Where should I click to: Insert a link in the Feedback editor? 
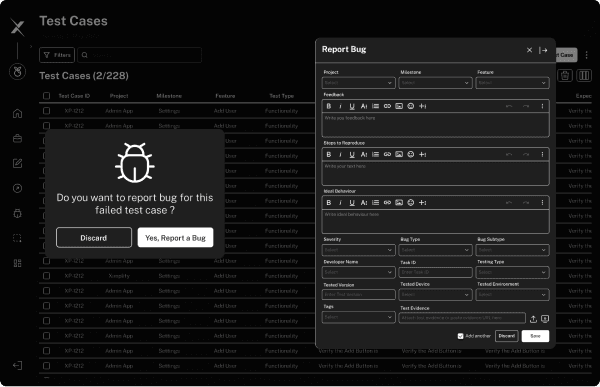(387, 106)
